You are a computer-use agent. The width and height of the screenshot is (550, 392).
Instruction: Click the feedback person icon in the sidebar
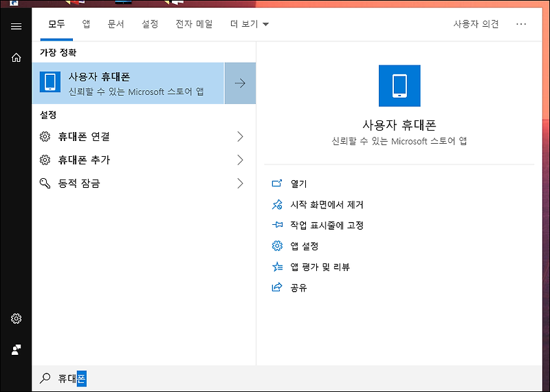tap(16, 349)
